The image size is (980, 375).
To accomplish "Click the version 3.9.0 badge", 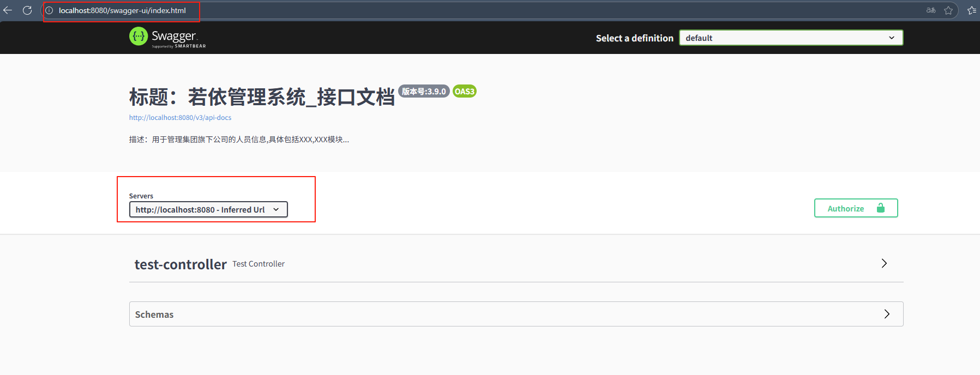I will [424, 91].
